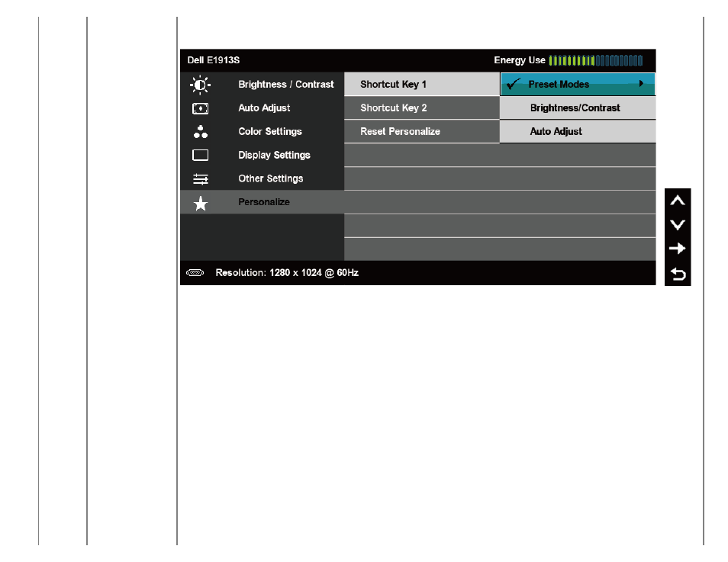Open Display Settings menu

coord(263,155)
